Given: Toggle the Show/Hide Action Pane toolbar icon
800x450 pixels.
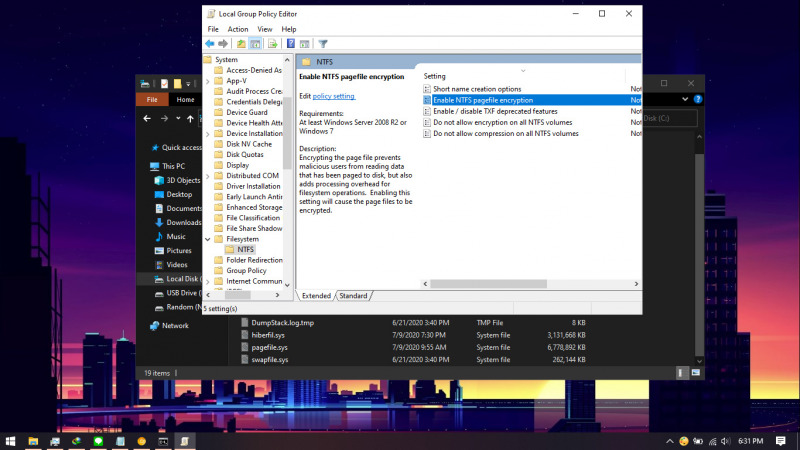Looking at the screenshot, I should (x=305, y=44).
